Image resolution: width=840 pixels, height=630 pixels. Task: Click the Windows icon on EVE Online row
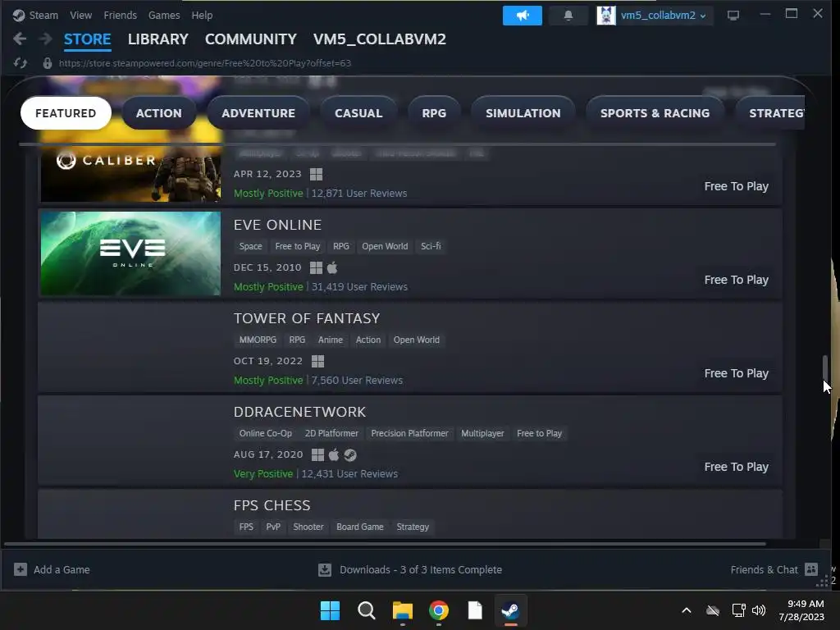coord(316,267)
